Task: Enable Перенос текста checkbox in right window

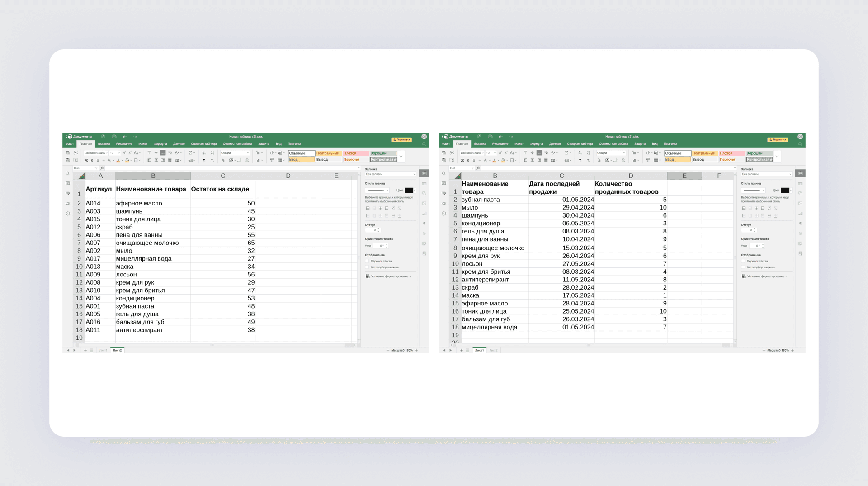Action: [743, 261]
